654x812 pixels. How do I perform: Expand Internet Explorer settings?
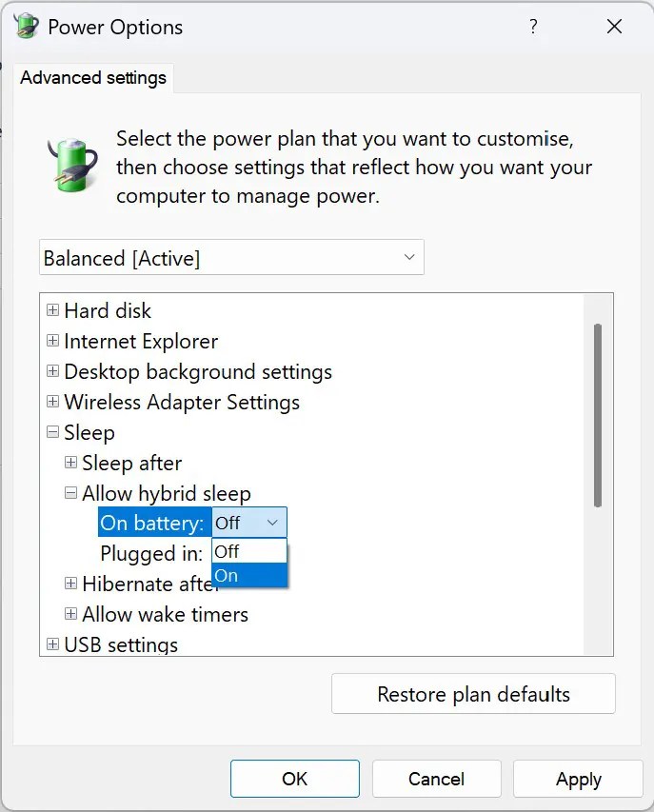(x=52, y=341)
